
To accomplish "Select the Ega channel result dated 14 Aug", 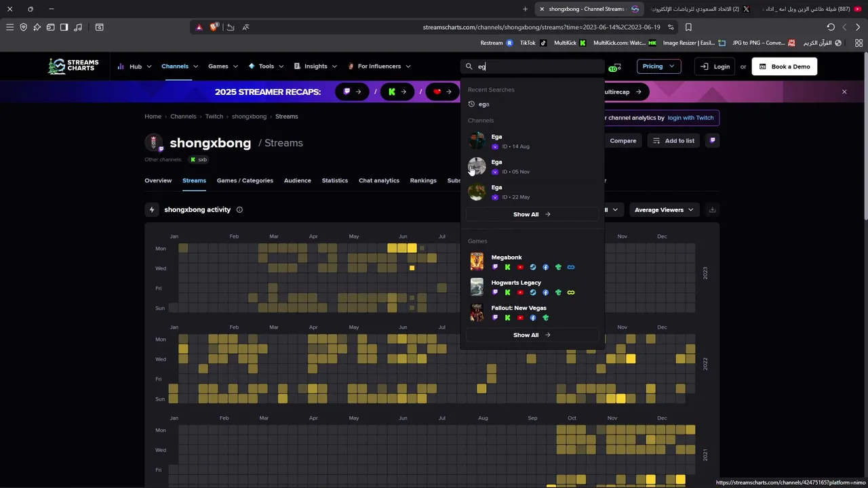I will [x=532, y=141].
